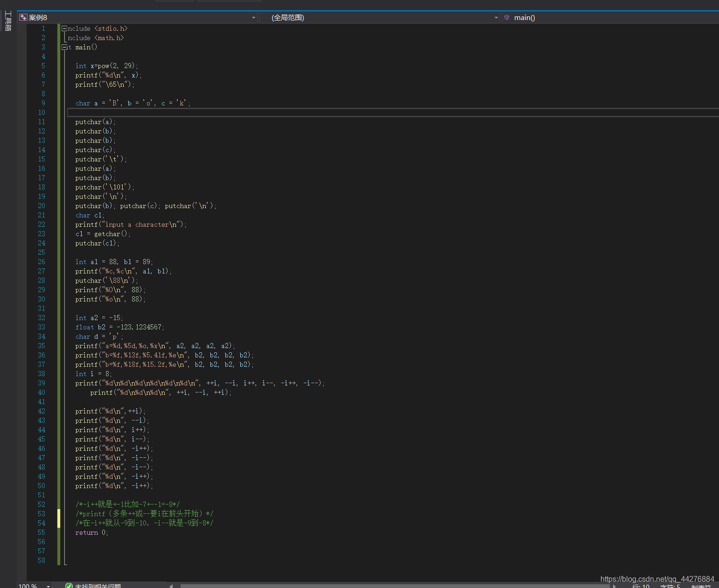Click the line float b2 = -123.1234567;
Screen dimensions: 719x588
coord(119,327)
